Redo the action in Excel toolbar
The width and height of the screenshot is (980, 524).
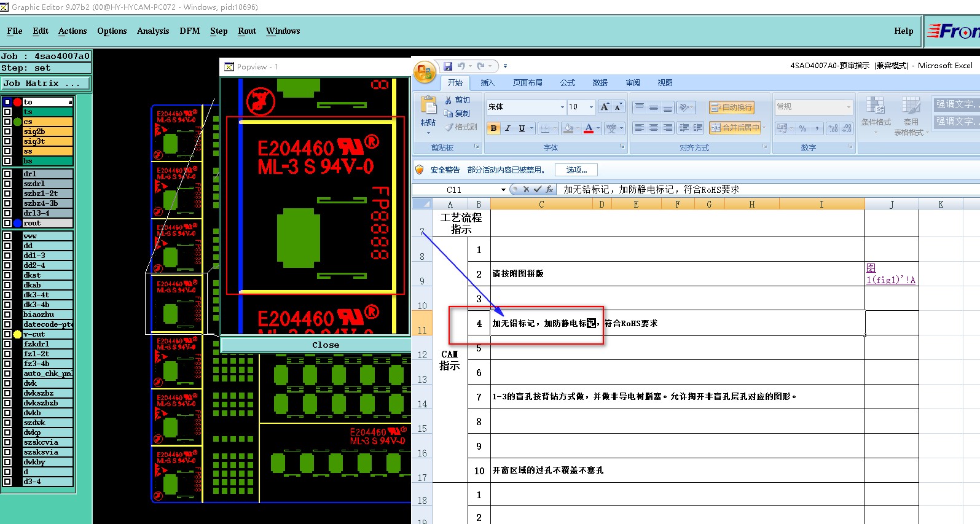(x=480, y=66)
